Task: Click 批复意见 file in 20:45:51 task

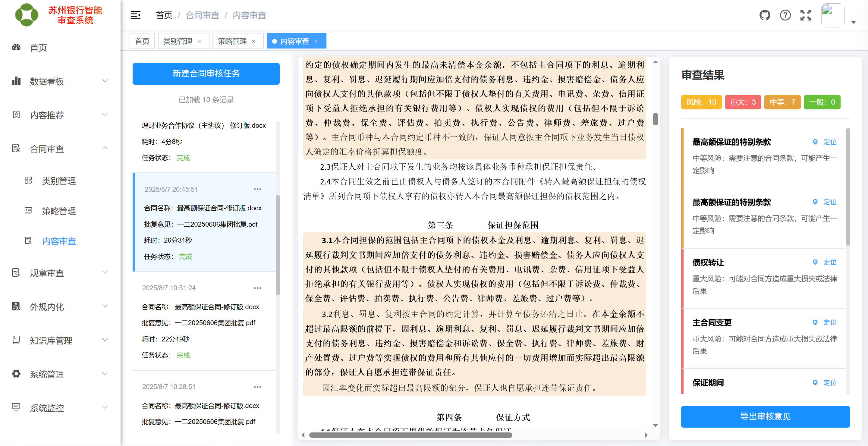Action: [217, 224]
